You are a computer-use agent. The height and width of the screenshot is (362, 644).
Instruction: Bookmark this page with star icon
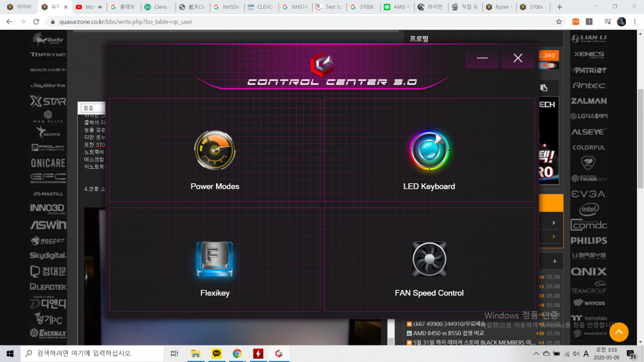tap(559, 22)
